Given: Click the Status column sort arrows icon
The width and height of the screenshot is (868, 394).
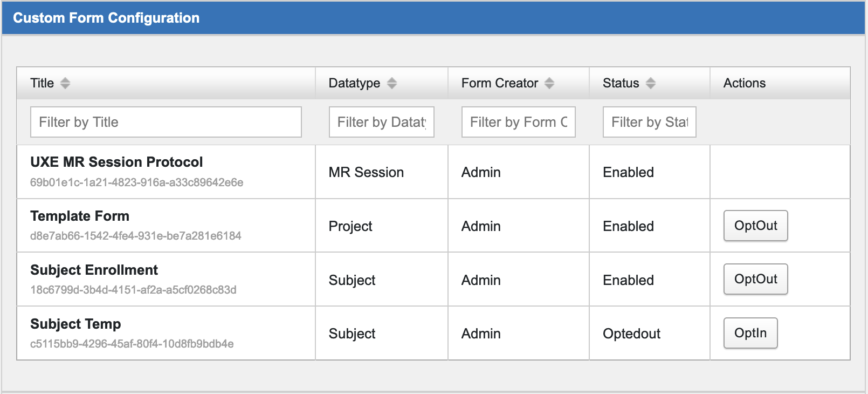Looking at the screenshot, I should point(651,83).
